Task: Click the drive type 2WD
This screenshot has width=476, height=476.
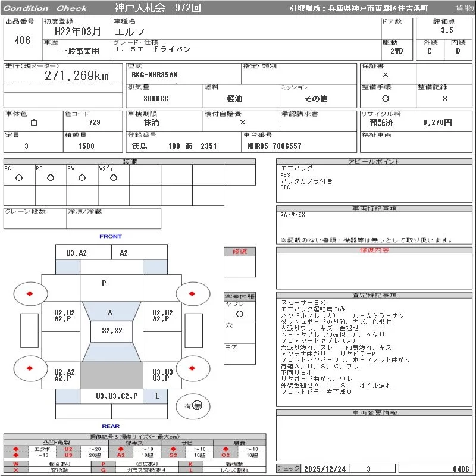Action: [397, 51]
